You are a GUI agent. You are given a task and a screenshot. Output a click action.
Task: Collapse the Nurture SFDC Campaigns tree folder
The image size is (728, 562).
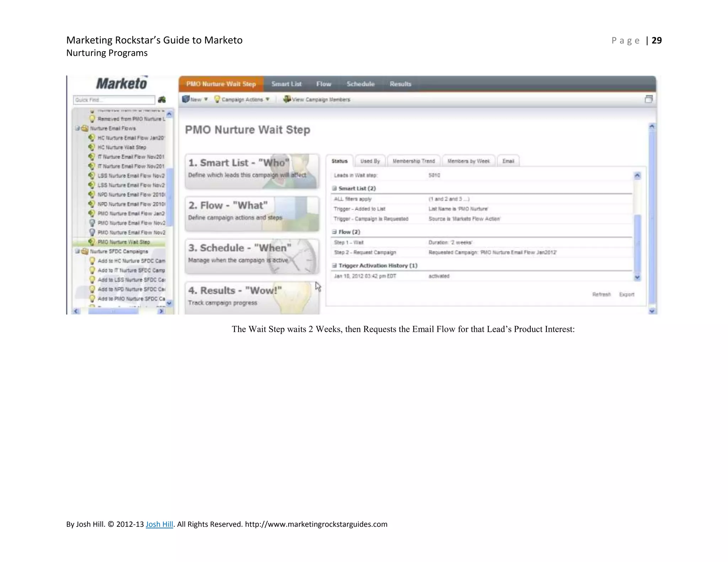pos(77,251)
